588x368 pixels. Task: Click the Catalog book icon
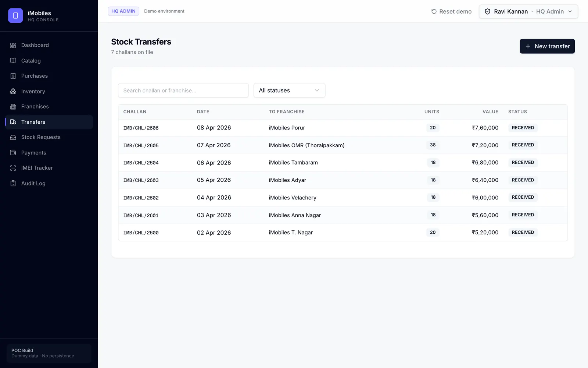[x=13, y=61]
